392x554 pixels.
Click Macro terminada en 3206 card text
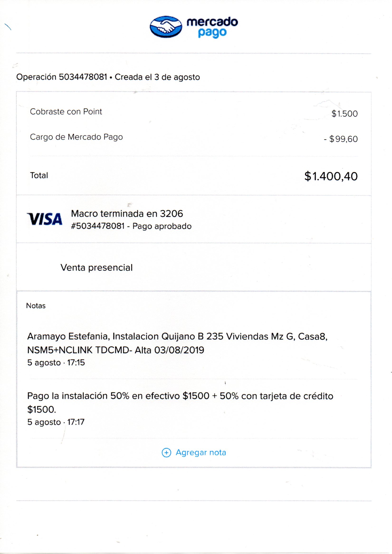pos(127,213)
